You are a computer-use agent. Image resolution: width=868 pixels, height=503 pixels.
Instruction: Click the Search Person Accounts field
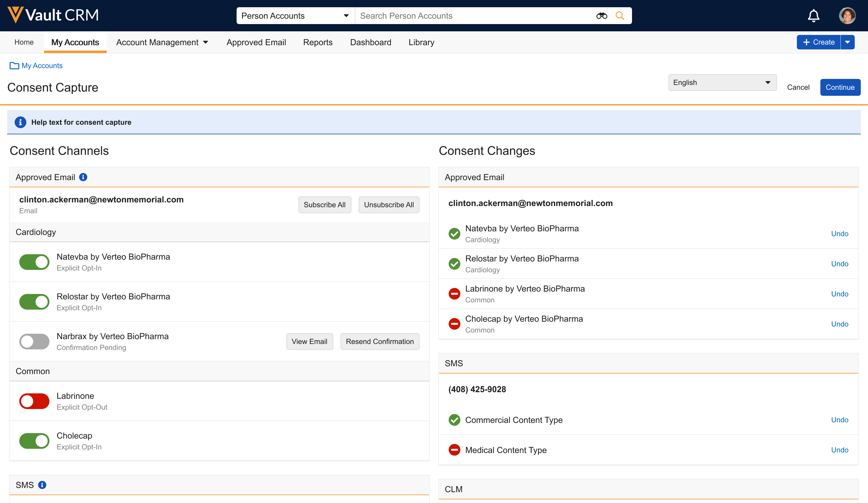click(475, 16)
